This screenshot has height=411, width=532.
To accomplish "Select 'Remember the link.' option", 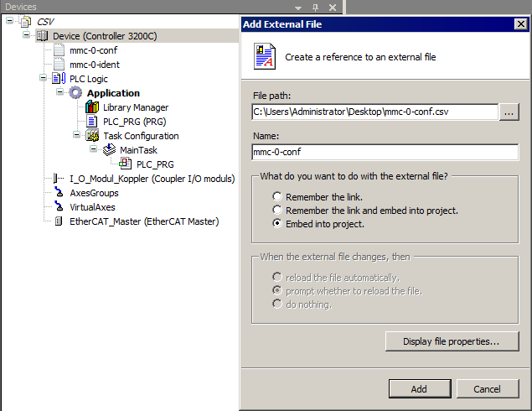I will [277, 196].
